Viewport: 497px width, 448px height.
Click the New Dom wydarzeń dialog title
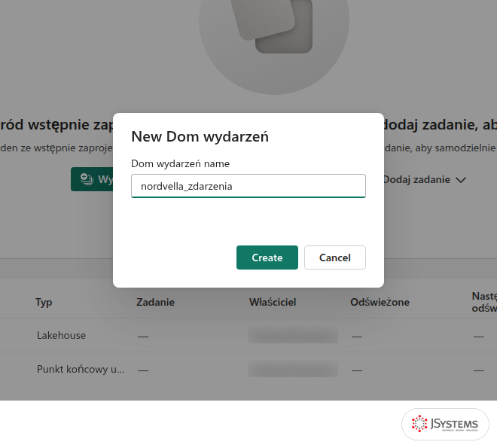tap(200, 136)
